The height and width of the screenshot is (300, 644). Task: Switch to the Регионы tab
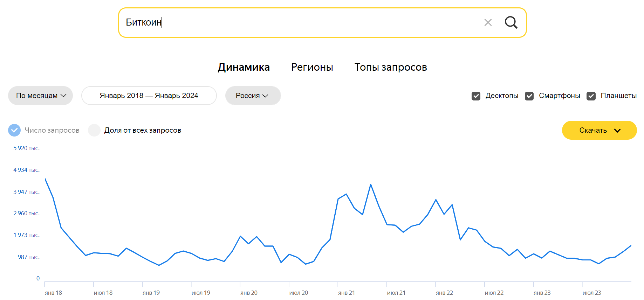point(312,67)
